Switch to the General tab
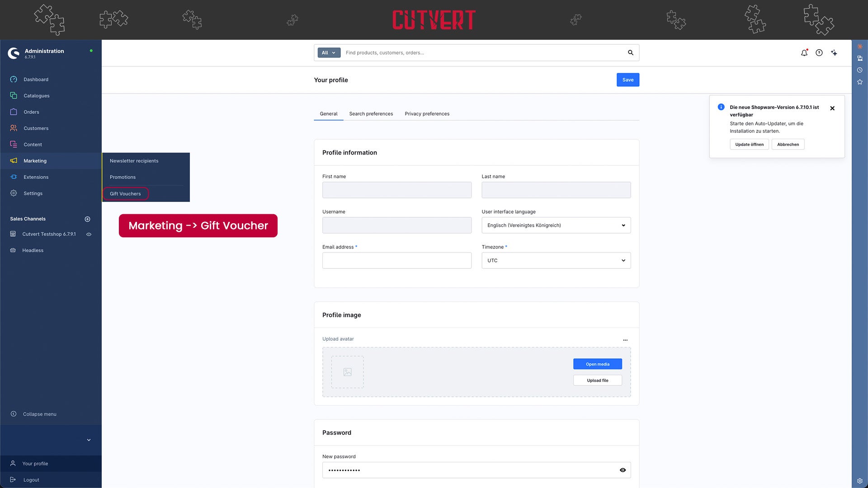This screenshot has width=868, height=488. point(329,114)
